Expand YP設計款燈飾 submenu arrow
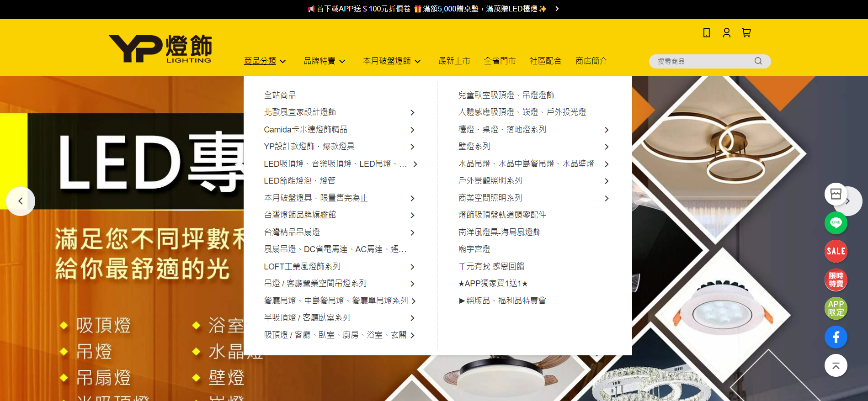This screenshot has width=868, height=401. pyautogui.click(x=412, y=147)
